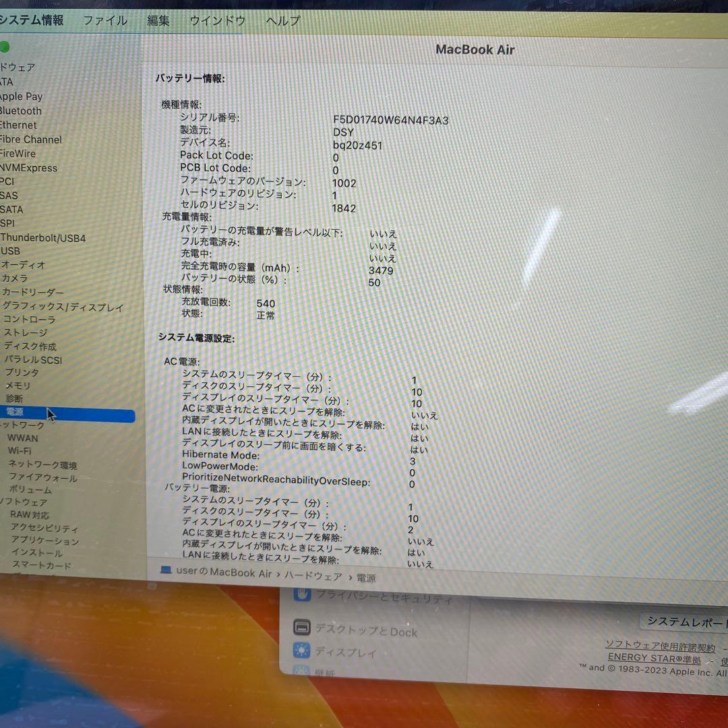Select Apple Pay in the sidebar
728x728 pixels.
[21, 96]
